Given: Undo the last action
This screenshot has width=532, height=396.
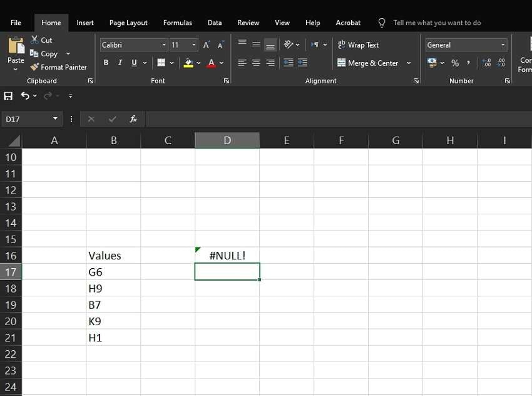Looking at the screenshot, I should coord(25,96).
